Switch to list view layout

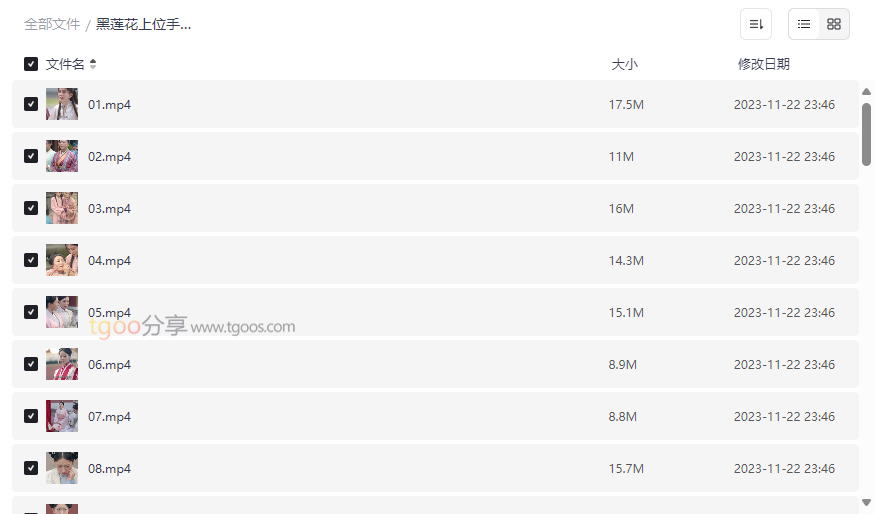[804, 24]
